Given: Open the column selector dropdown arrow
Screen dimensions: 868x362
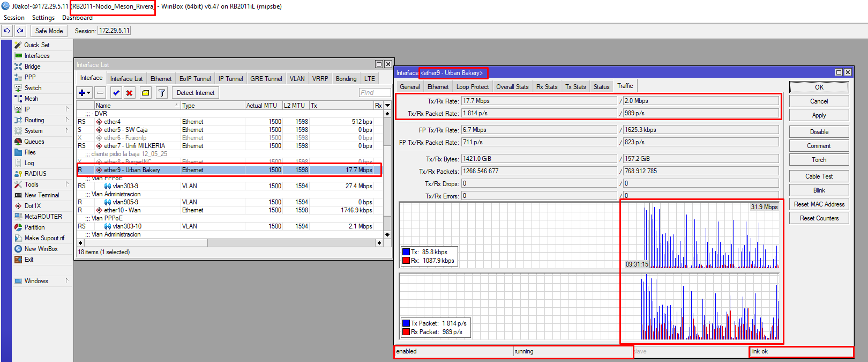Looking at the screenshot, I should tap(387, 106).
